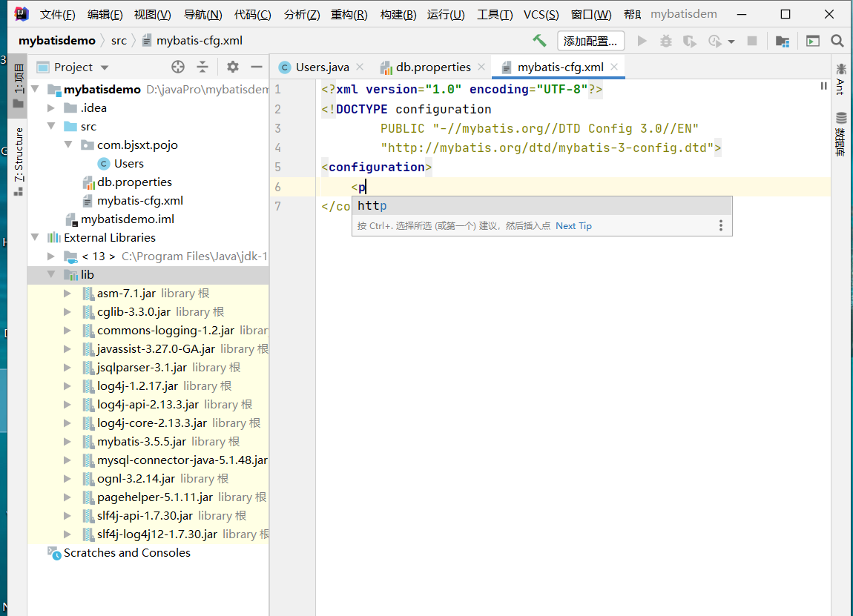Select mybatisdemo.iml file
This screenshot has height=616, width=853.
point(128,219)
